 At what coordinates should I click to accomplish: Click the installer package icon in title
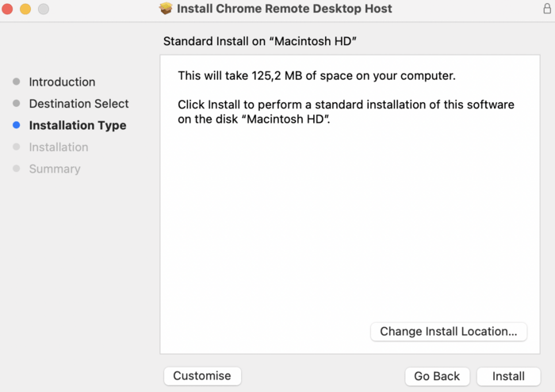[x=166, y=9]
